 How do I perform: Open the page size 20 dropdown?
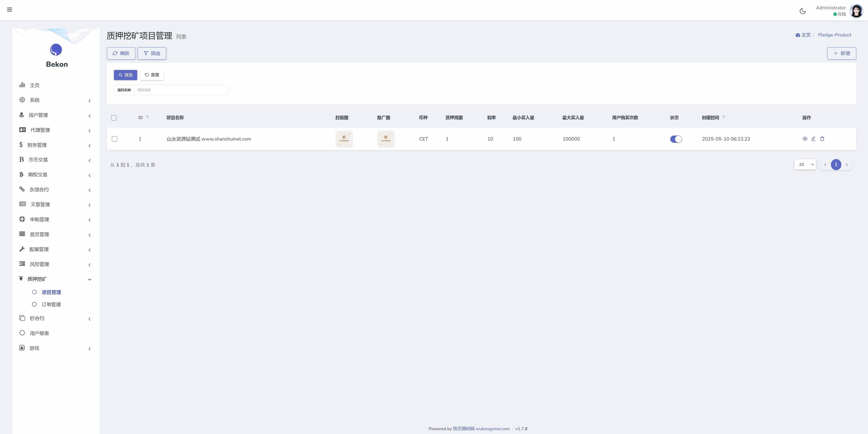(805, 165)
